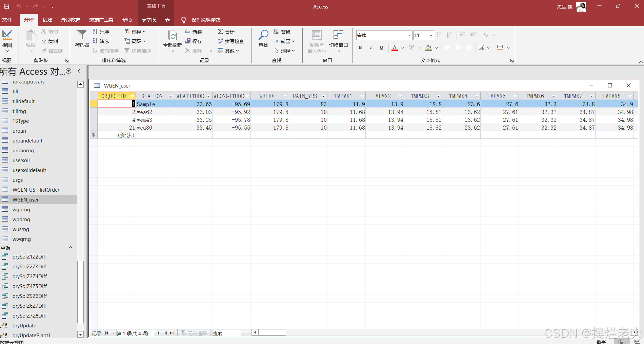Collapse the 查询 queries group
644x344 pixels.
click(x=71, y=248)
